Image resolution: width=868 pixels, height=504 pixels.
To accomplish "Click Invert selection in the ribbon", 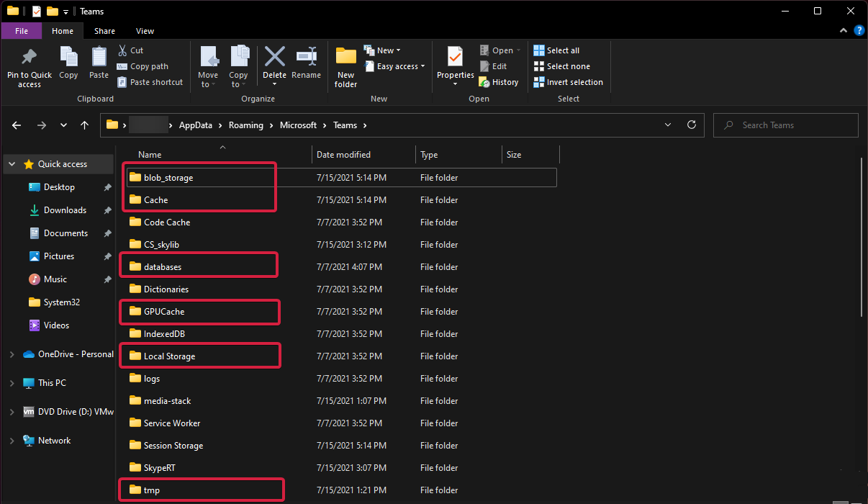I will pyautogui.click(x=568, y=82).
